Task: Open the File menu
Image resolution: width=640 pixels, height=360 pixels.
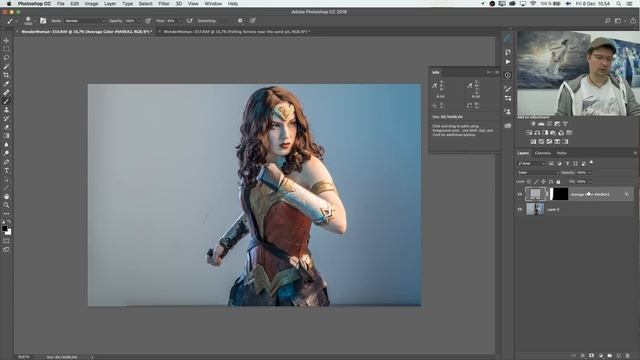Action: point(60,4)
